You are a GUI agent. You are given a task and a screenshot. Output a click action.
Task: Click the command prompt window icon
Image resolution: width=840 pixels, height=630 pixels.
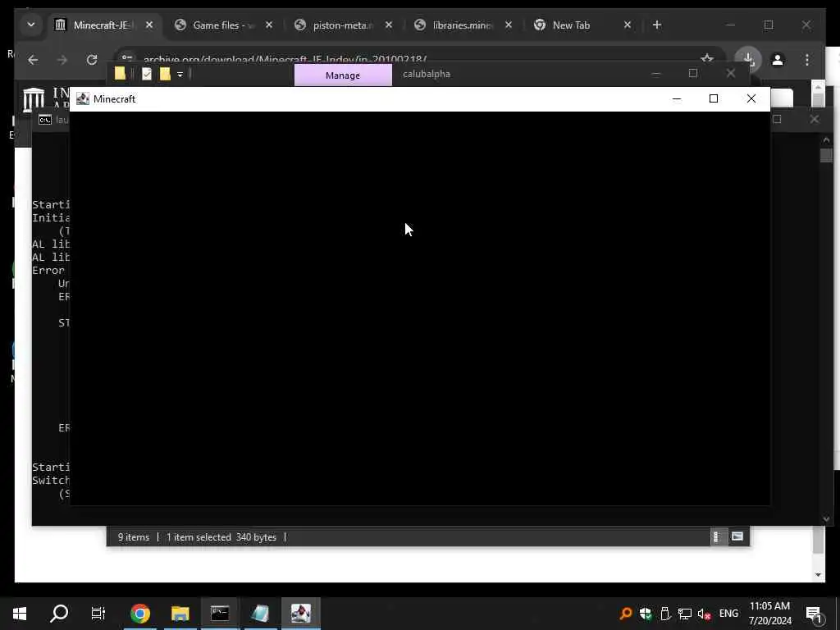point(45,120)
